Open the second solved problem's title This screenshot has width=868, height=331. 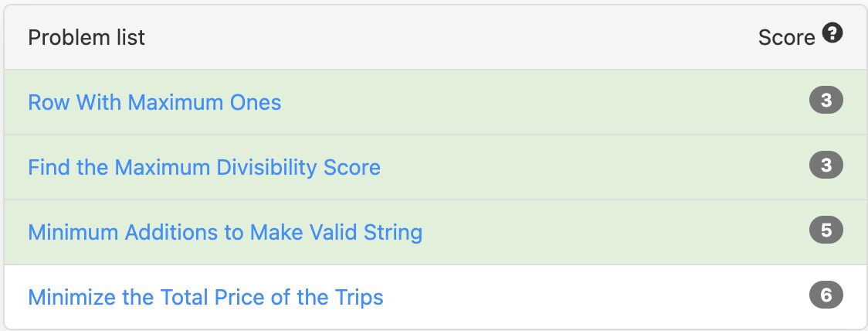[x=204, y=167]
